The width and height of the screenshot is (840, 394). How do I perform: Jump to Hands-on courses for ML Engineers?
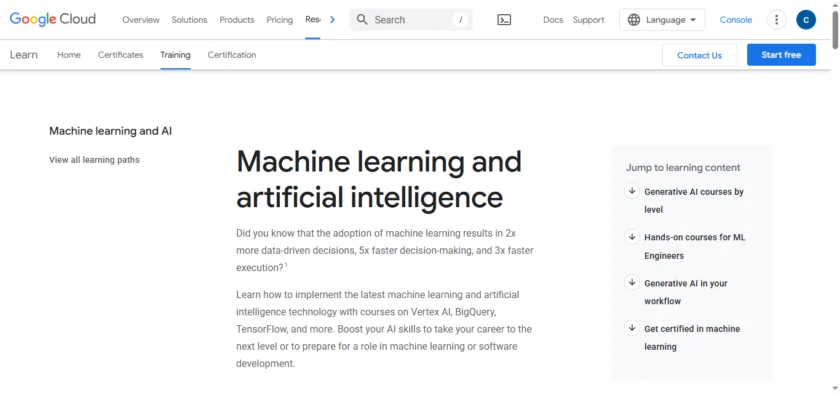[x=694, y=247]
